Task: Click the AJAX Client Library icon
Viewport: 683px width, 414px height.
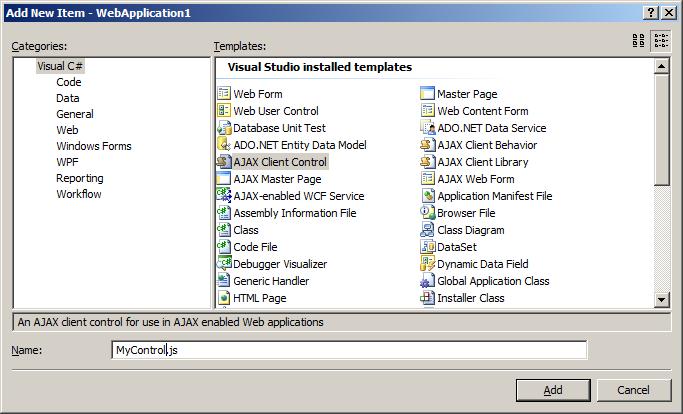Action: coord(427,162)
